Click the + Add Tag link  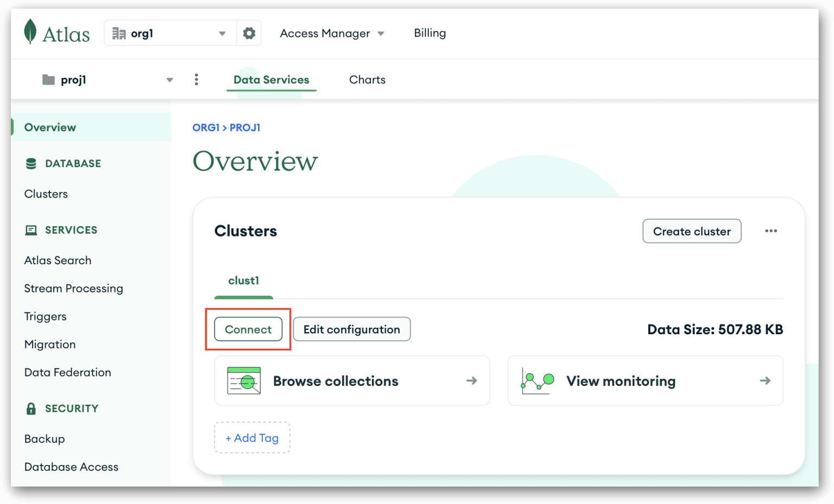252,437
